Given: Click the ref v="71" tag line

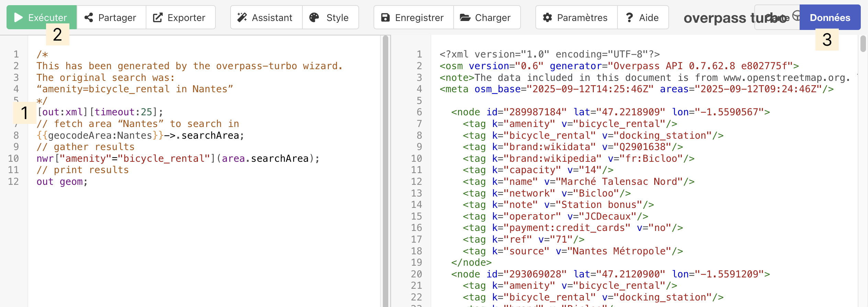Looking at the screenshot, I should [x=524, y=239].
